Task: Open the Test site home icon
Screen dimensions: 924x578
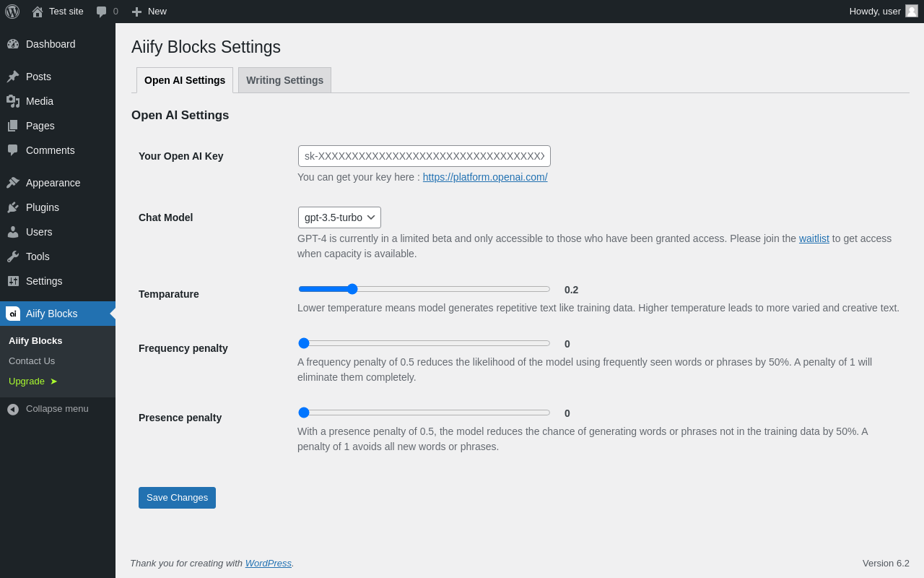Action: (x=38, y=12)
